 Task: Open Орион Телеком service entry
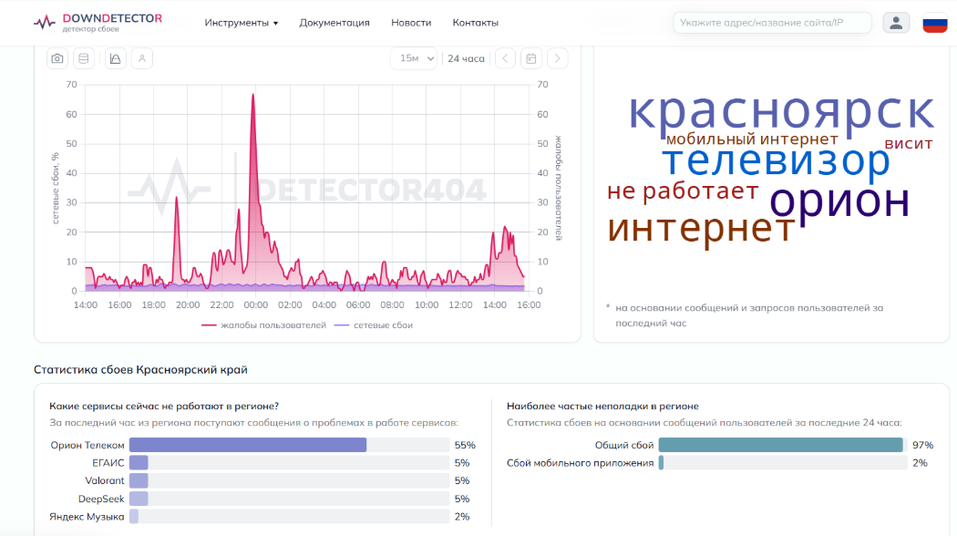tap(87, 445)
